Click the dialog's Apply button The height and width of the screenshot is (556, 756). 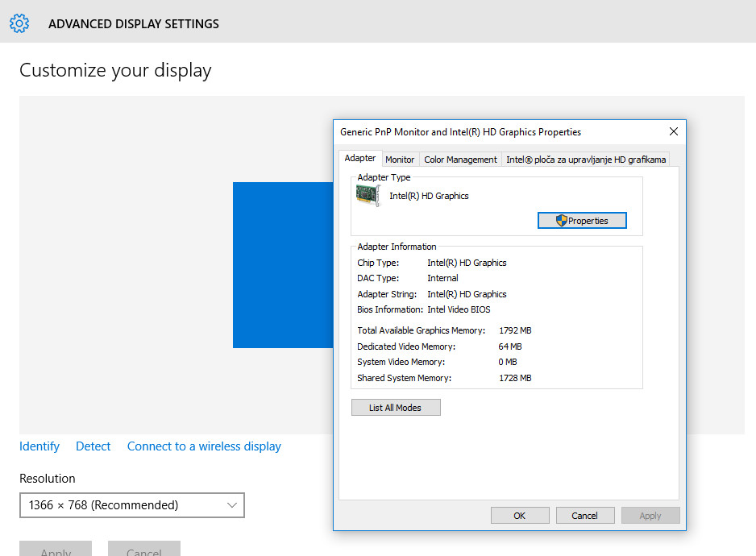pos(650,516)
